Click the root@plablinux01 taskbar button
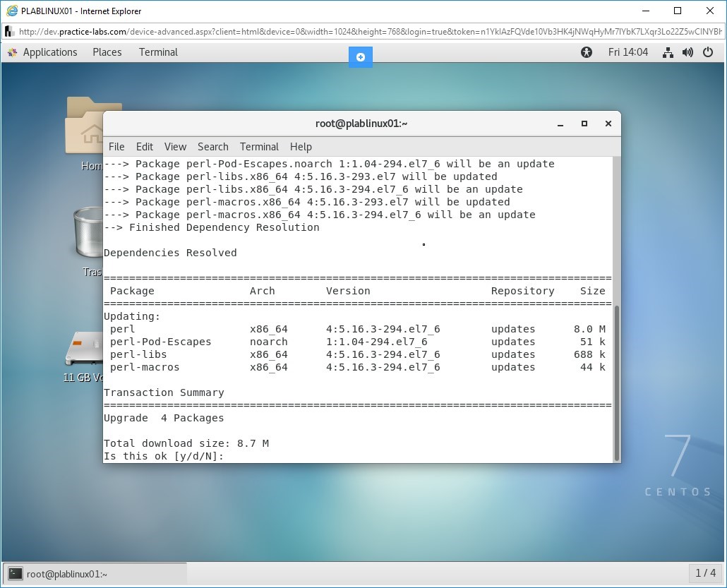Viewport: 727px width, 588px height. (x=95, y=574)
